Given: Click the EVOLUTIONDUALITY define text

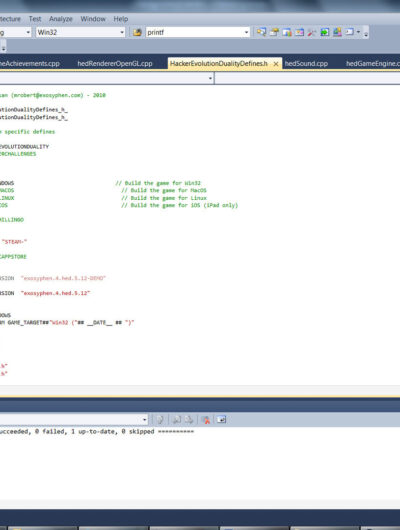Looking at the screenshot, I should 24,147.
